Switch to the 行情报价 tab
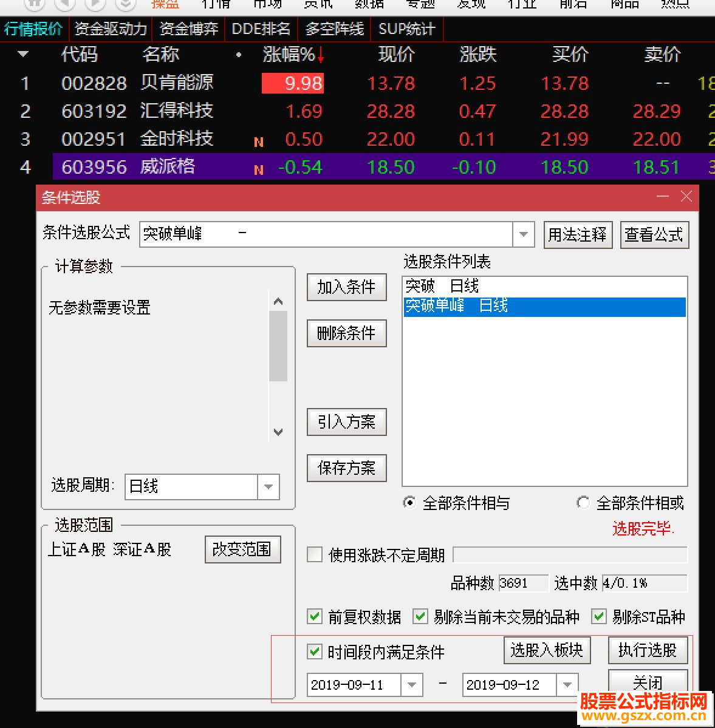The image size is (715, 728). (x=33, y=29)
